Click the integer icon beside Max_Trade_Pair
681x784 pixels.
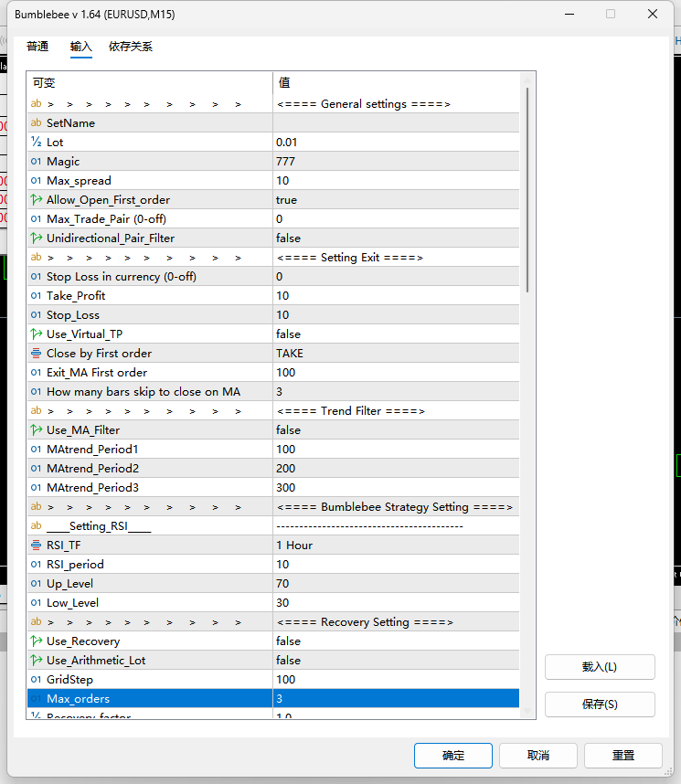click(x=36, y=219)
